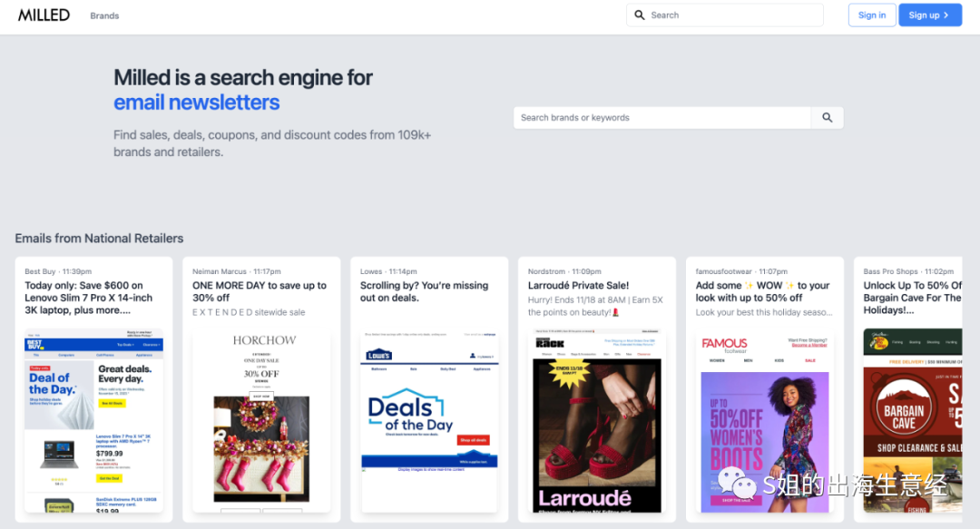This screenshot has height=529, width=980.
Task: Click the magnifier icon in top search bar
Action: click(x=640, y=15)
